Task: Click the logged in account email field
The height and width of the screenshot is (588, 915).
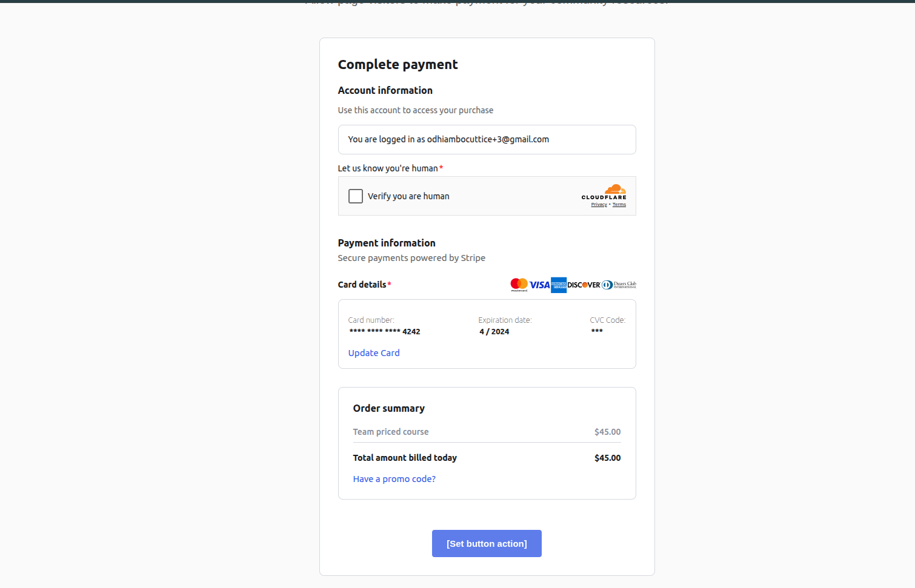Action: (x=487, y=139)
